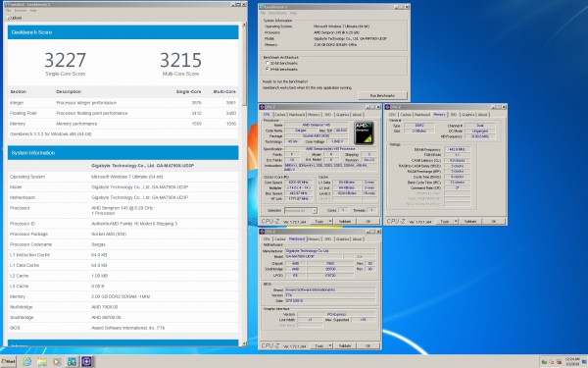Click Validate in the Mainboard CPU-Z window
Screen dimensions: 588x368
(x=345, y=345)
